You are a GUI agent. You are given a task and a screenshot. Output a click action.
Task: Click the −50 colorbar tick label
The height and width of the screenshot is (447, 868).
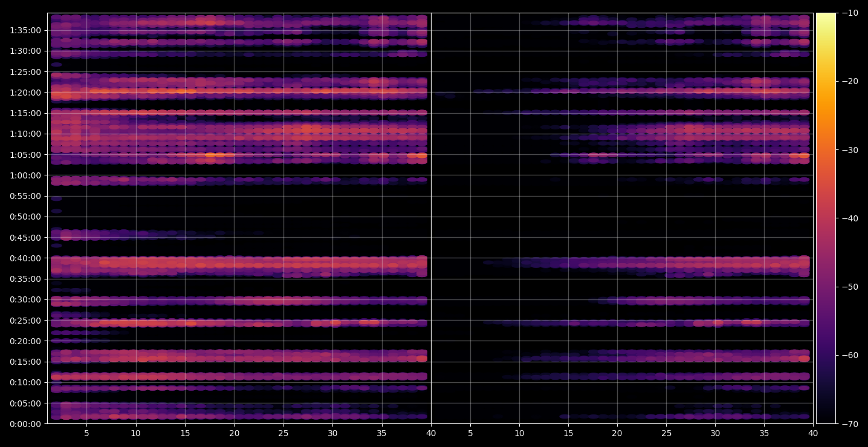coord(850,287)
